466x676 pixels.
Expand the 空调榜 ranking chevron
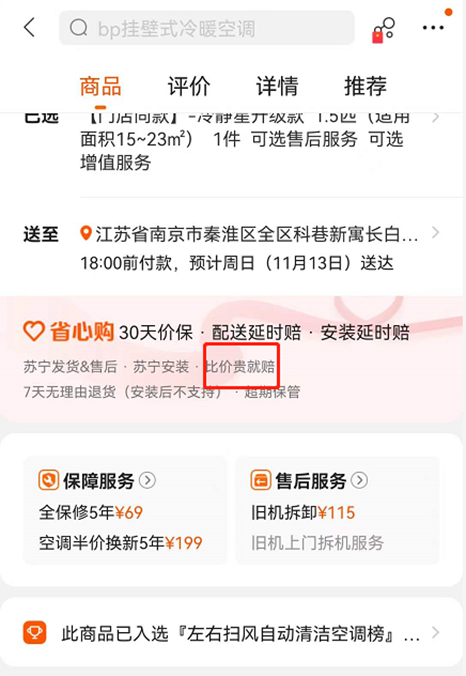pyautogui.click(x=436, y=632)
